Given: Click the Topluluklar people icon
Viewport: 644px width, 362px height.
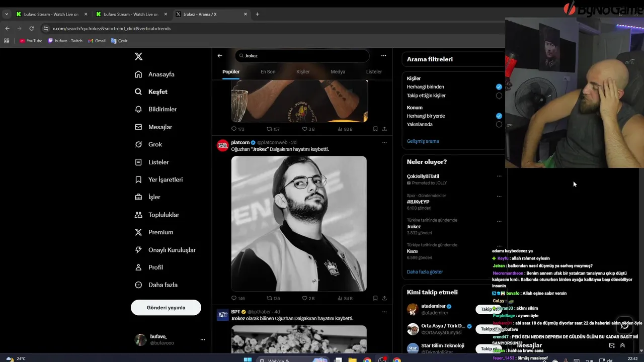Looking at the screenshot, I should (138, 215).
